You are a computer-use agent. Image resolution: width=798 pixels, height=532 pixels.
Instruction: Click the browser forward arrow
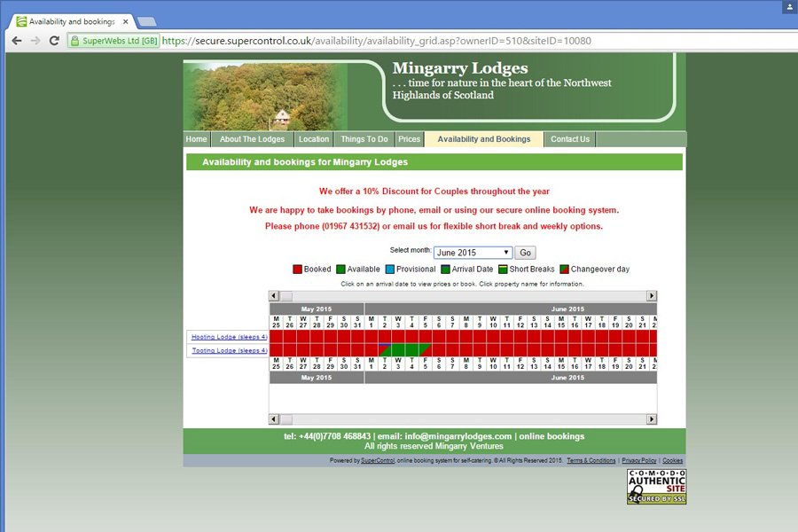[35, 41]
